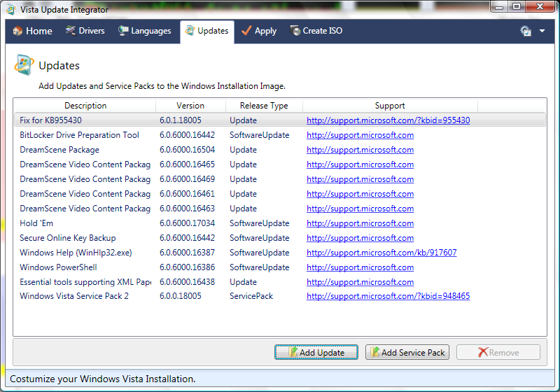Viewport: 560px width, 392px height.
Task: Click version 6.0.6000.16465 cell
Action: (187, 164)
